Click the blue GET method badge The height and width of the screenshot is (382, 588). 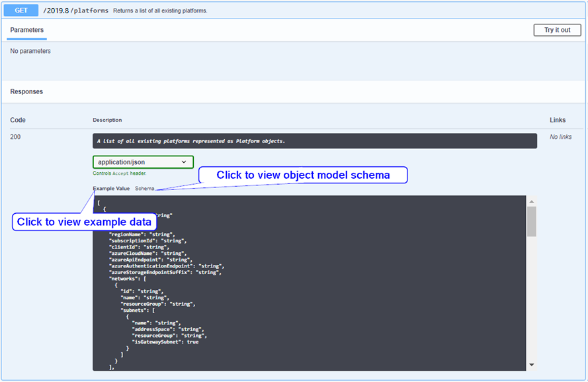22,10
